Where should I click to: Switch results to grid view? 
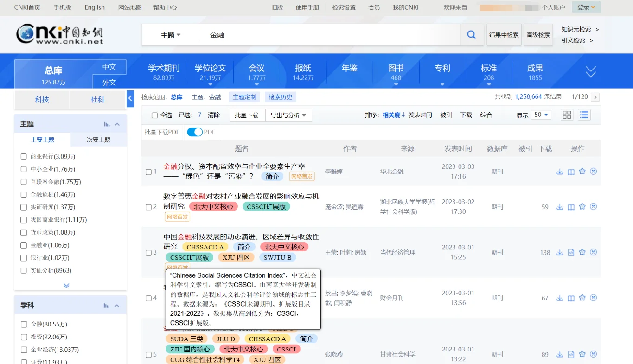(567, 115)
